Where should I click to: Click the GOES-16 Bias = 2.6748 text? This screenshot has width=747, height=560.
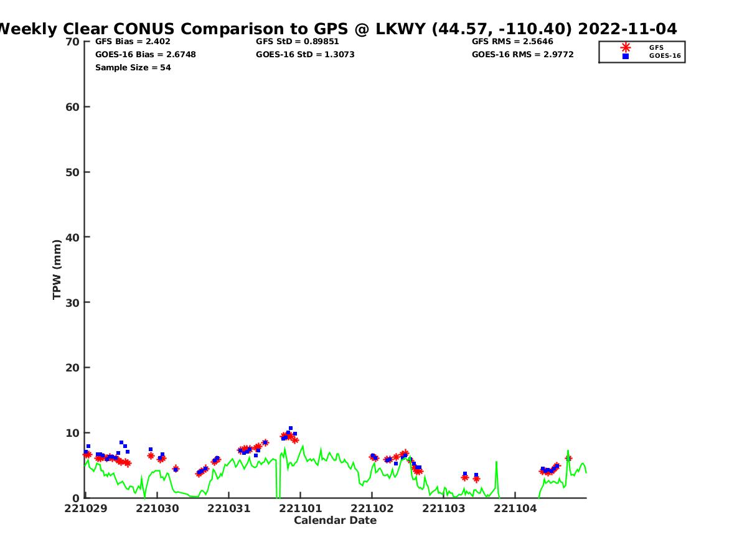[x=145, y=55]
